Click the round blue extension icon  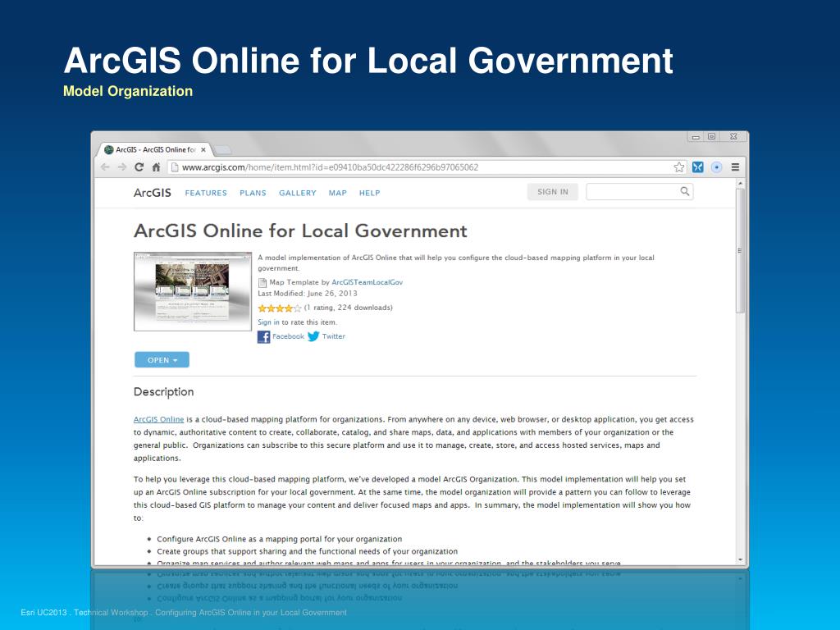[716, 167]
